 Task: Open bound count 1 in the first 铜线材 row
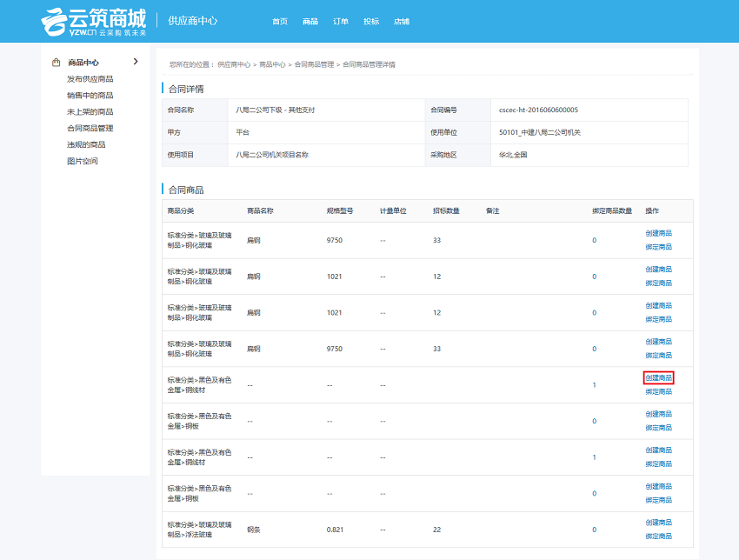coord(595,384)
